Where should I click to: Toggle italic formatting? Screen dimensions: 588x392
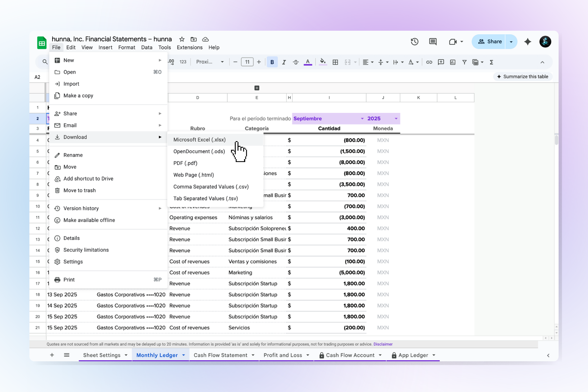[x=284, y=62]
